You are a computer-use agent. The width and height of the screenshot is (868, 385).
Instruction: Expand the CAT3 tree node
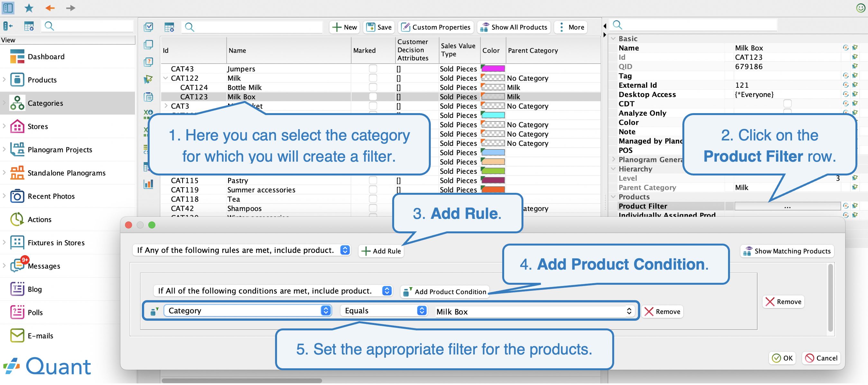(x=165, y=106)
